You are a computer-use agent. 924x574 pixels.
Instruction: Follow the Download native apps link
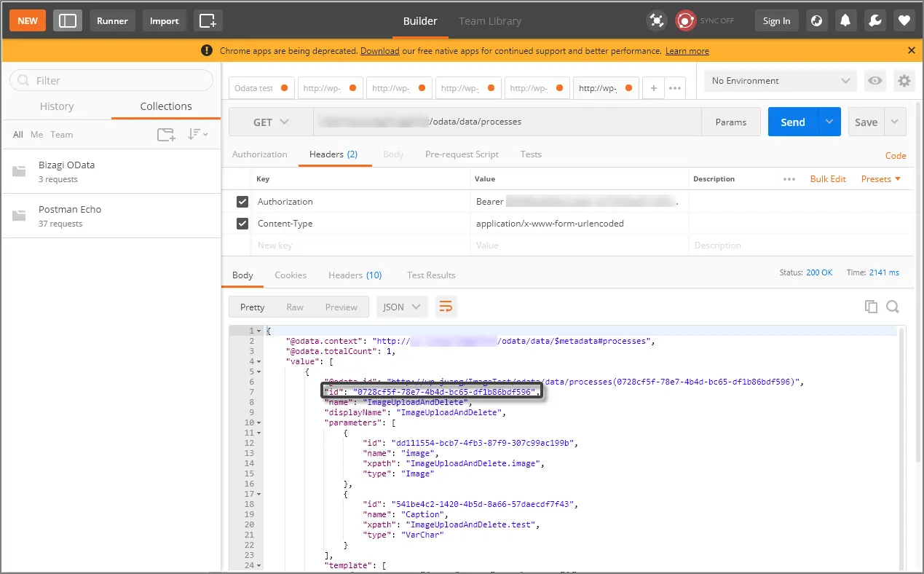coord(379,51)
